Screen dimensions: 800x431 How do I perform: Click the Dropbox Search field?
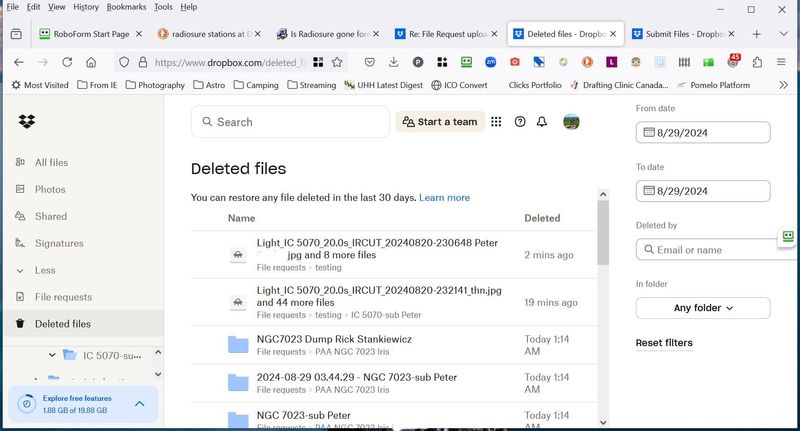tap(290, 121)
